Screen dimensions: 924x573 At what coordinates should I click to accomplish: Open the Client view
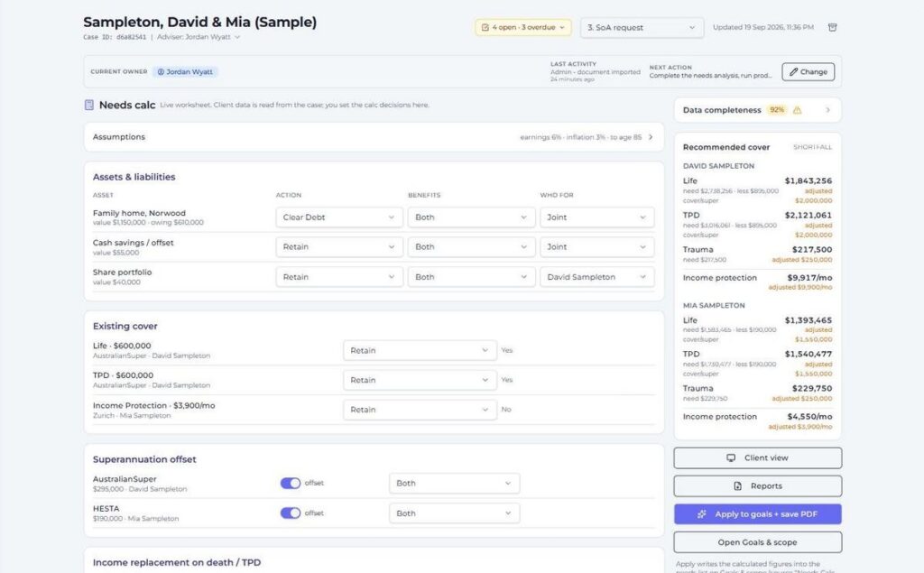click(x=758, y=458)
